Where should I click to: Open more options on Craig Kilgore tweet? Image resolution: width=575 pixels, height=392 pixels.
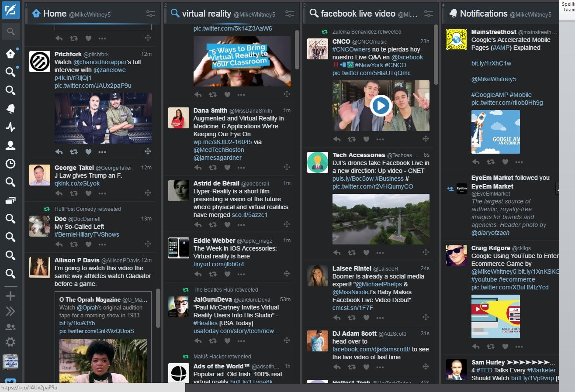point(519,347)
